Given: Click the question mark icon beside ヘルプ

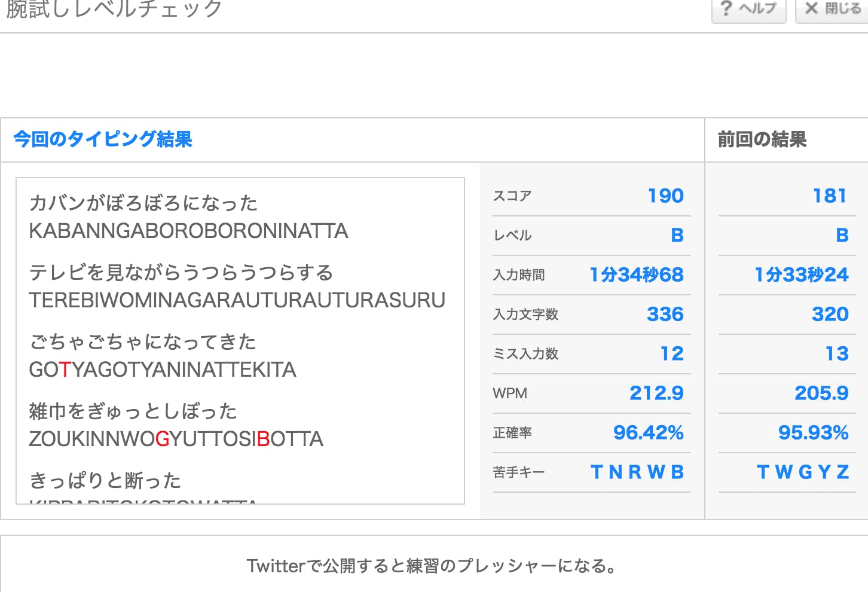Looking at the screenshot, I should pos(726,8).
